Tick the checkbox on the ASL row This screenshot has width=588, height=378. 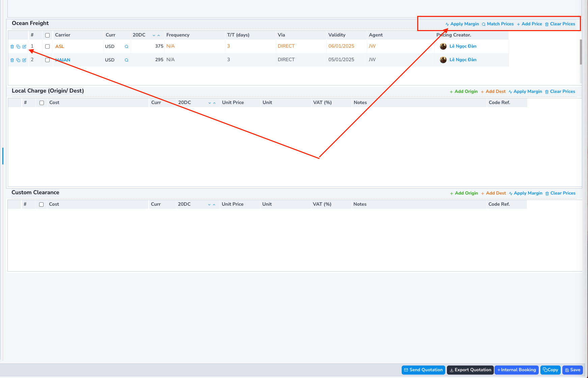coord(47,46)
